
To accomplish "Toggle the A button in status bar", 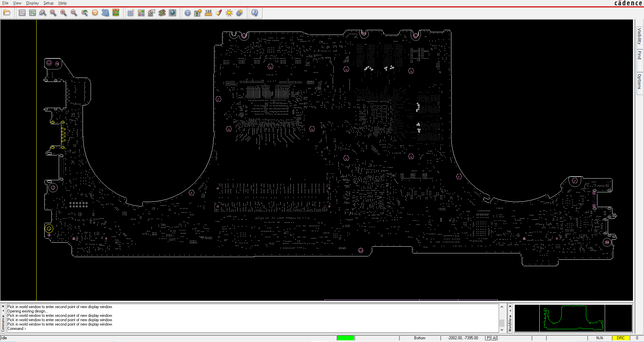I will click(494, 338).
